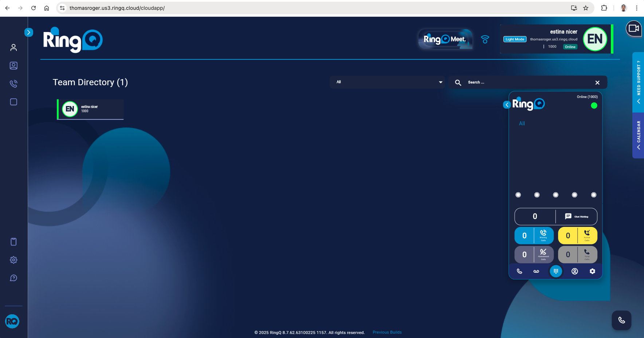Go to the browser home page icon
Image resolution: width=644 pixels, height=338 pixels.
tap(47, 8)
